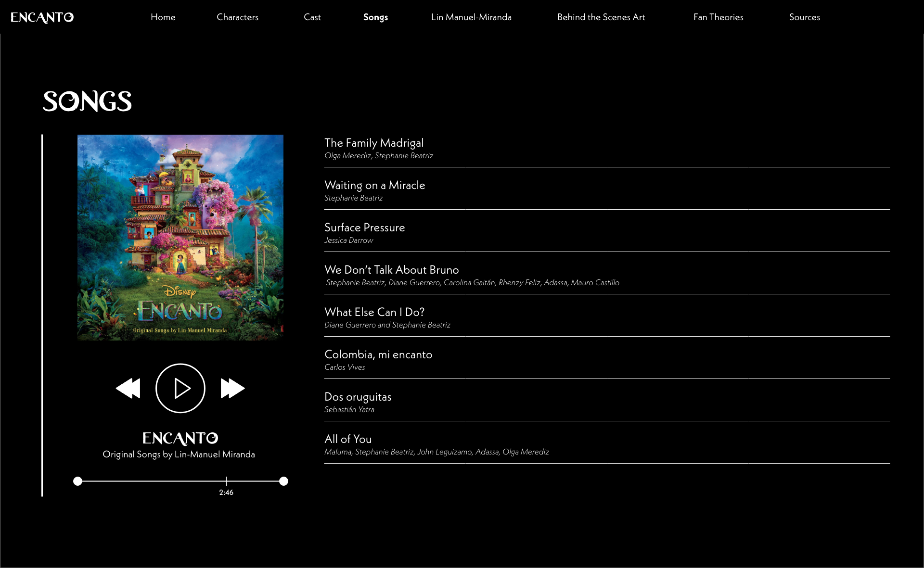Open the Sources page
924x568 pixels.
pos(804,17)
